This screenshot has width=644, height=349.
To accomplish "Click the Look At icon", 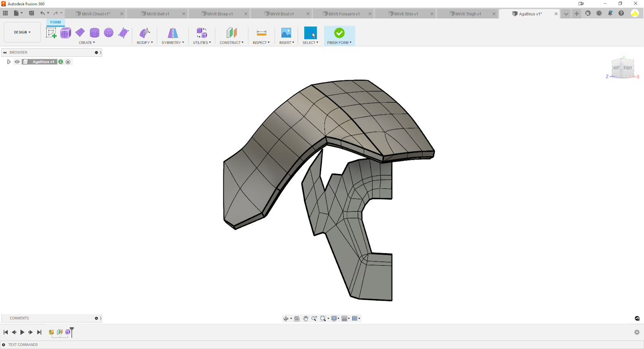I will pos(297,318).
